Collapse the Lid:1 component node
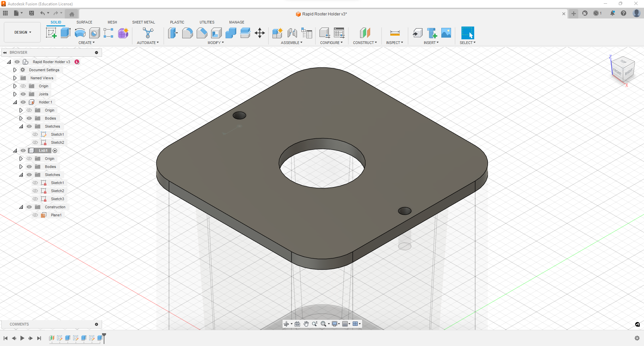 (x=15, y=150)
